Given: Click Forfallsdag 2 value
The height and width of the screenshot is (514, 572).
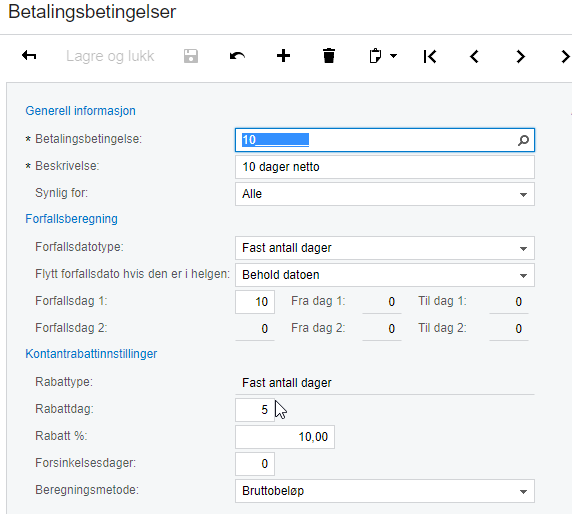Looking at the screenshot, I should (x=255, y=329).
